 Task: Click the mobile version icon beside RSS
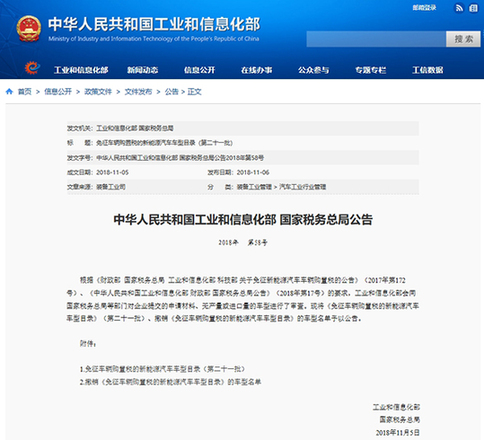click(x=473, y=8)
